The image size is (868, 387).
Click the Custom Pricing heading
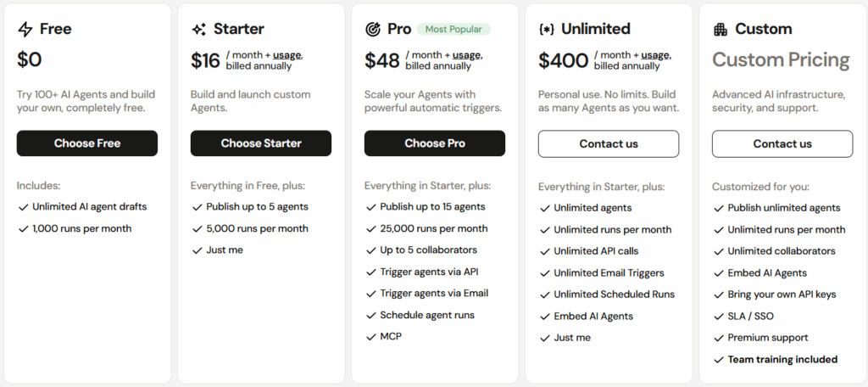pos(781,60)
